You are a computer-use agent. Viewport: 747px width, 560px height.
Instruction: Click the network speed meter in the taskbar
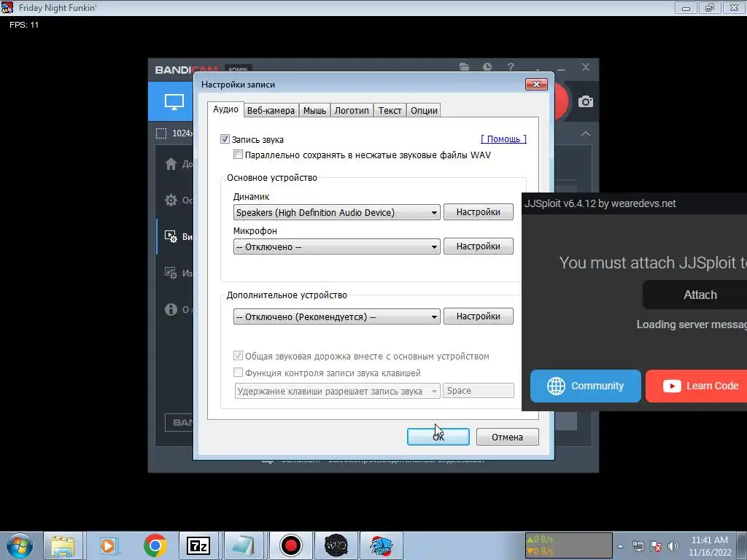[568, 545]
